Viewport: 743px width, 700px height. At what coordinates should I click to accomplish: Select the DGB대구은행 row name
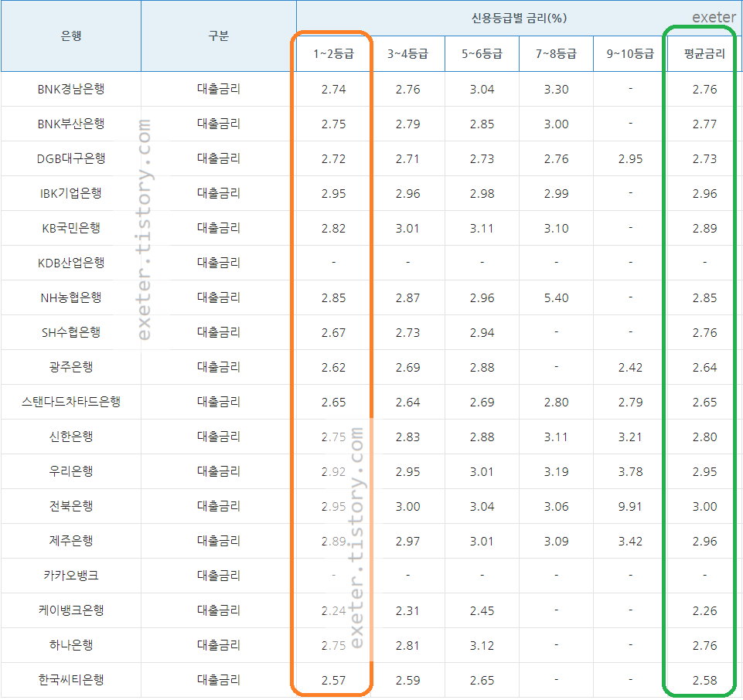pos(71,158)
